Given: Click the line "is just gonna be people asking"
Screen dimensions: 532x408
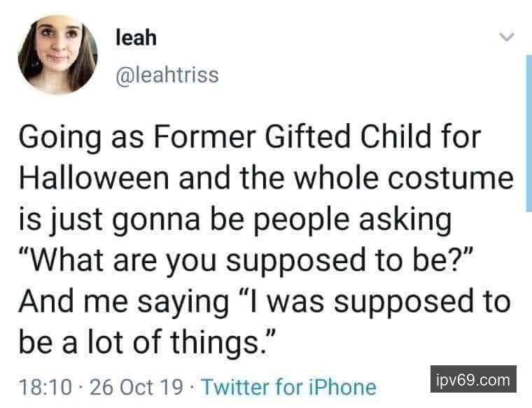Looking at the screenshot, I should [234, 219].
